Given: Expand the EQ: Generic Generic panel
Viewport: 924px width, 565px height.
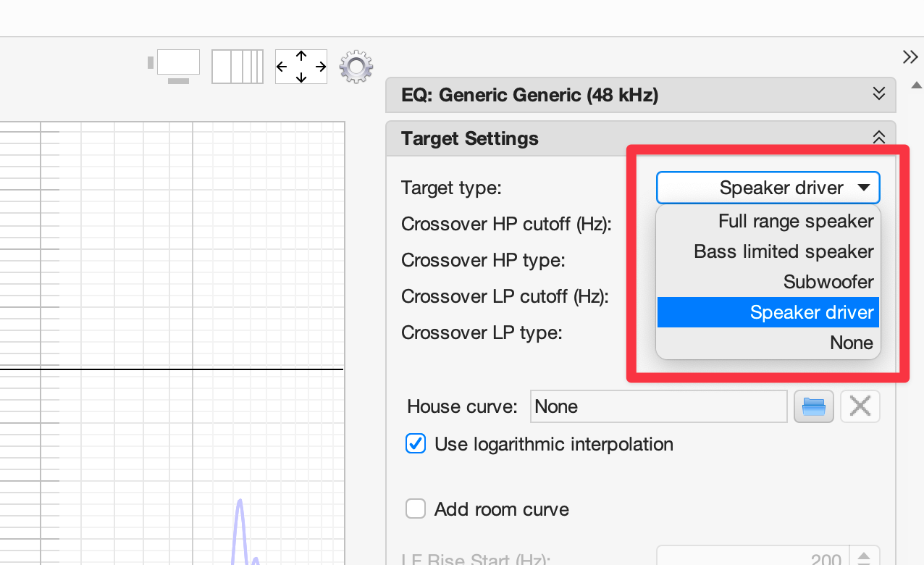Looking at the screenshot, I should tap(878, 94).
